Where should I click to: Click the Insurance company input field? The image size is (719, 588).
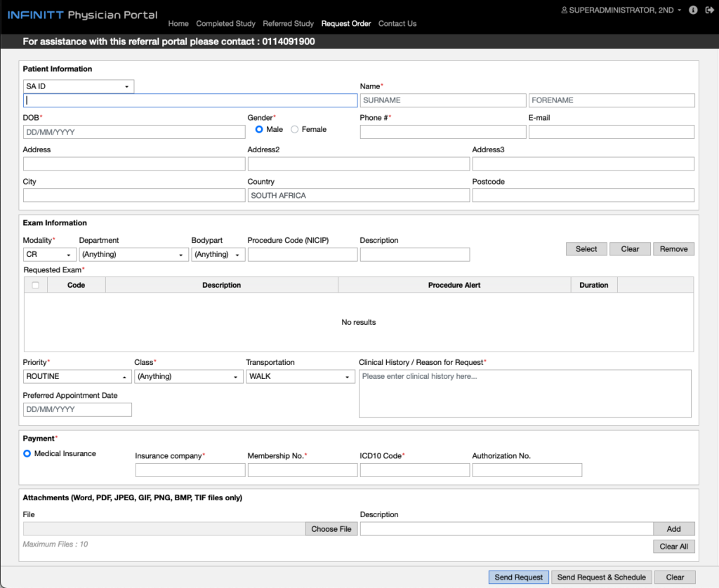pyautogui.click(x=190, y=470)
